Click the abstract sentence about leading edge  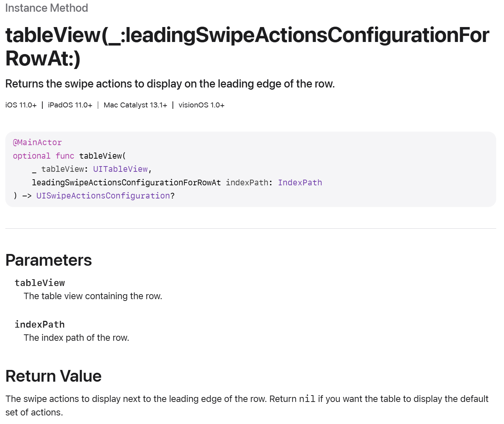(x=170, y=84)
